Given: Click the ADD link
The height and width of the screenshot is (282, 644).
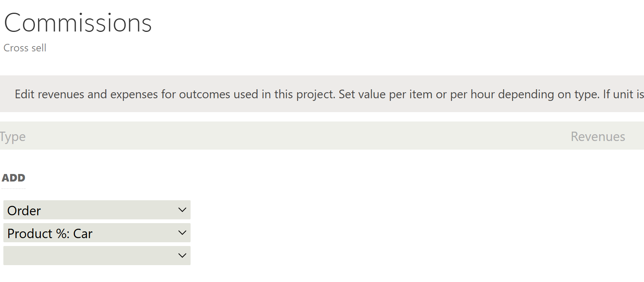Looking at the screenshot, I should coord(13,178).
